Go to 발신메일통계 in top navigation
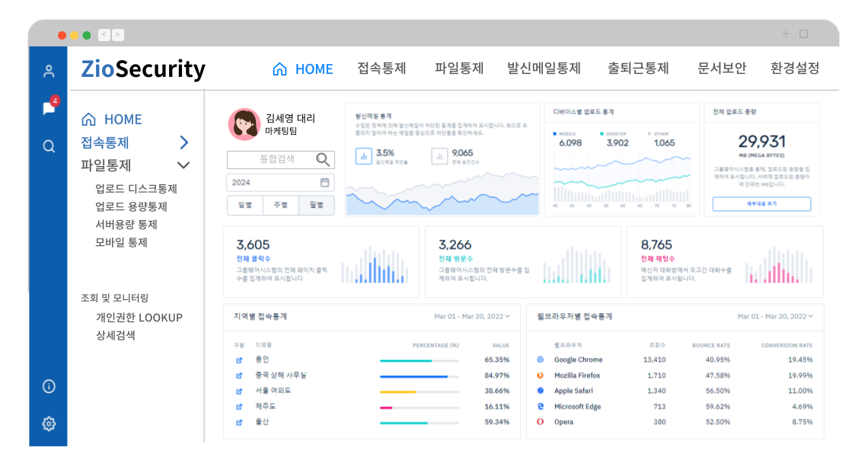868x457 pixels. point(544,69)
